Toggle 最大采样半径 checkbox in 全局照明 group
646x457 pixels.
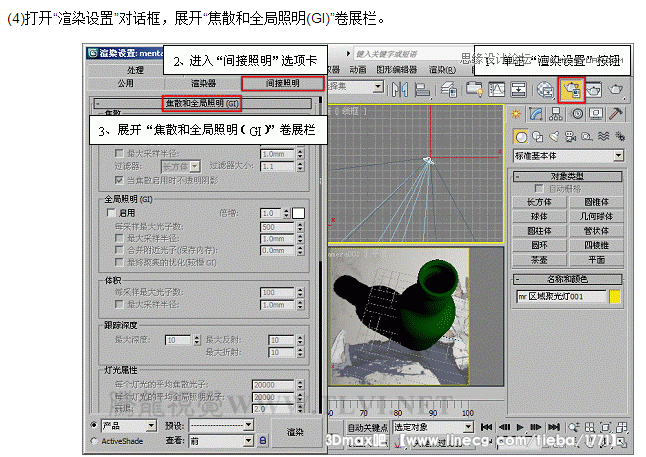pyautogui.click(x=119, y=238)
